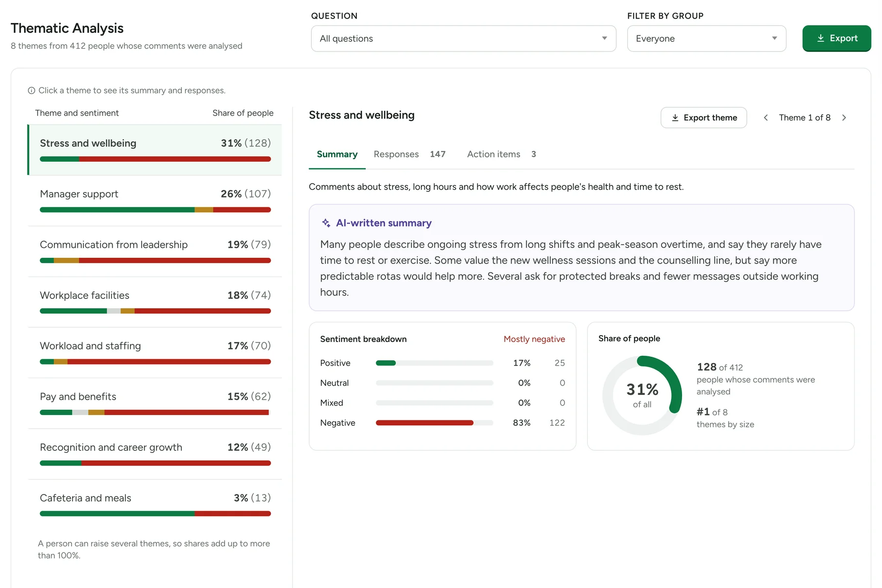Click the Neutral sentiment row bar
Viewport: 882px width, 588px height.
434,383
